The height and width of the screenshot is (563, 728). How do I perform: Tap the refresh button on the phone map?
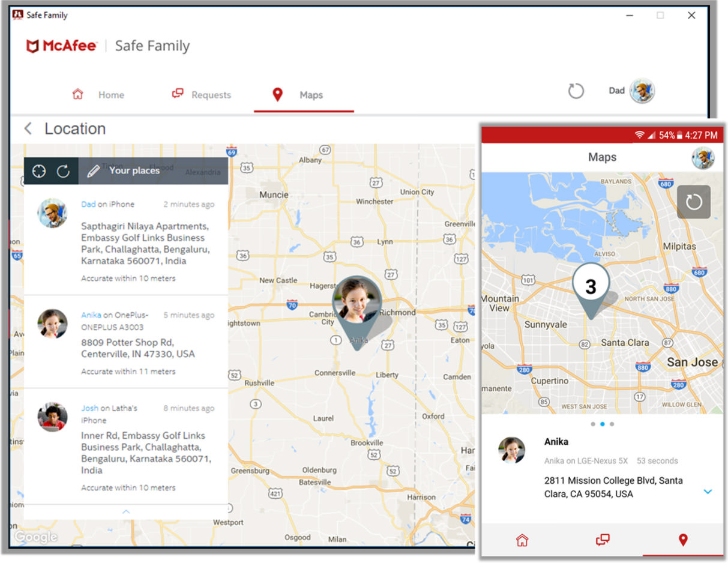point(694,202)
